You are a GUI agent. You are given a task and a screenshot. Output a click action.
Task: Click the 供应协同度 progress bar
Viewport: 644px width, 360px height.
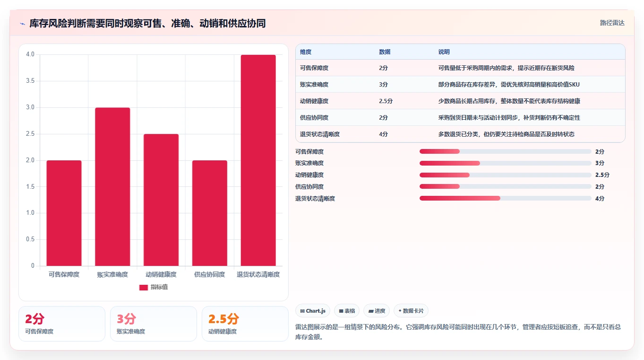pos(506,187)
